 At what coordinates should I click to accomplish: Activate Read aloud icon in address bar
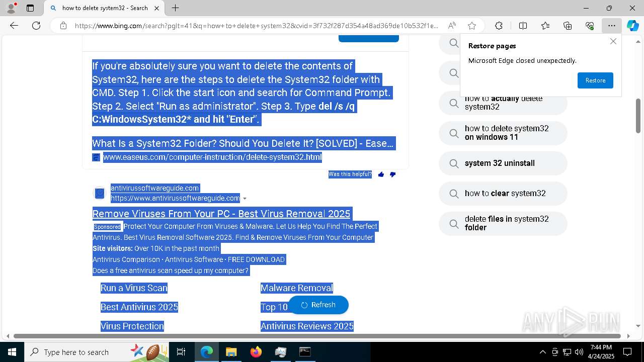(452, 26)
